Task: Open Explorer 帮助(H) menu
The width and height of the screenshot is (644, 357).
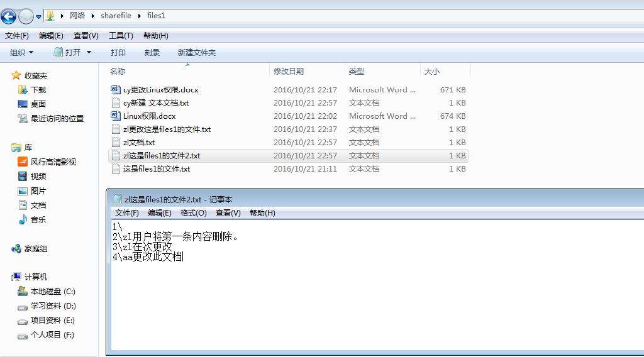Action: tap(156, 36)
